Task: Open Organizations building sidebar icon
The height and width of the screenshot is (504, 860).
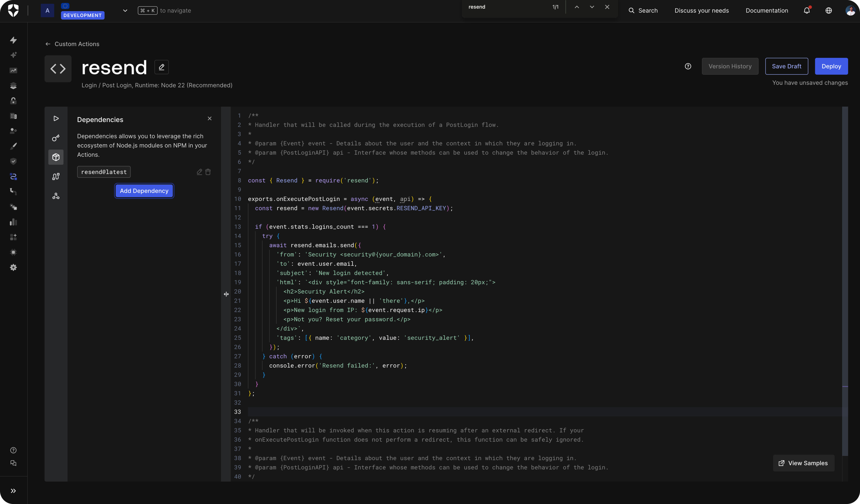Action: point(13,116)
